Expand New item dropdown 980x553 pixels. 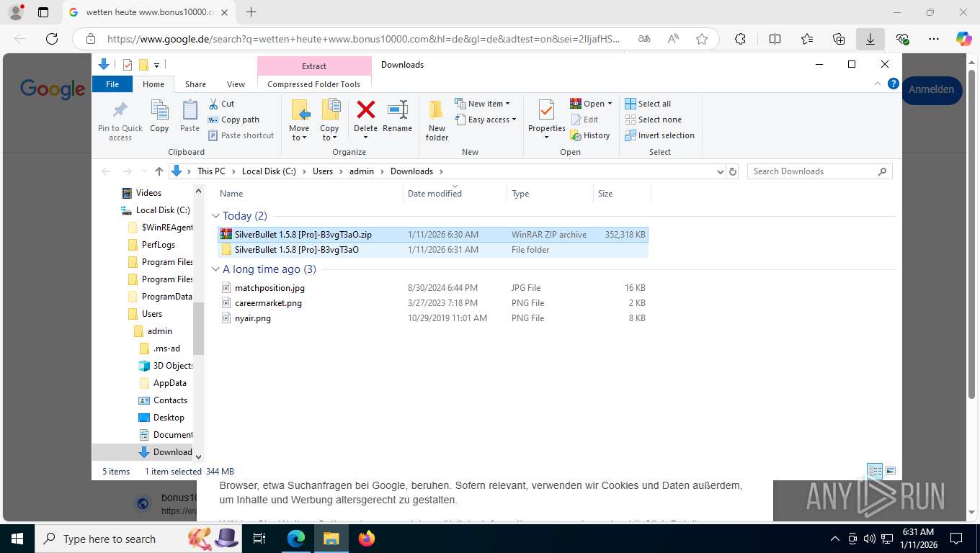click(x=483, y=104)
